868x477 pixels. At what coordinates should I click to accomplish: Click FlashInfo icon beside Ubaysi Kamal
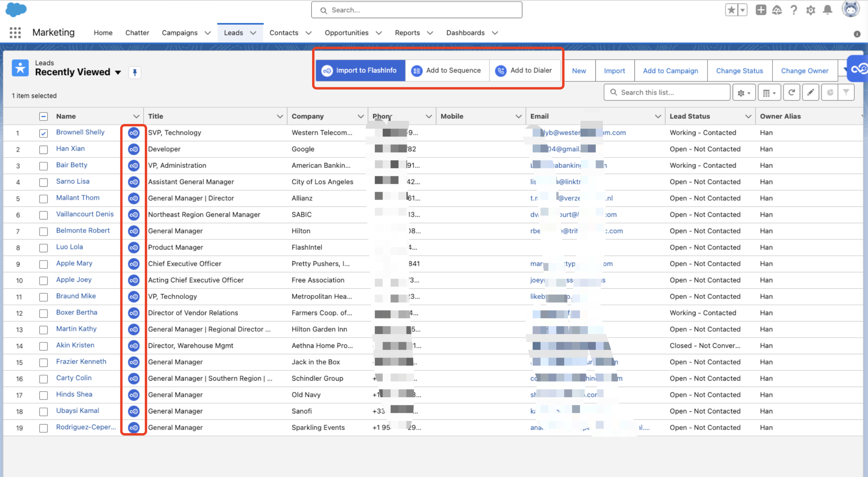click(134, 411)
